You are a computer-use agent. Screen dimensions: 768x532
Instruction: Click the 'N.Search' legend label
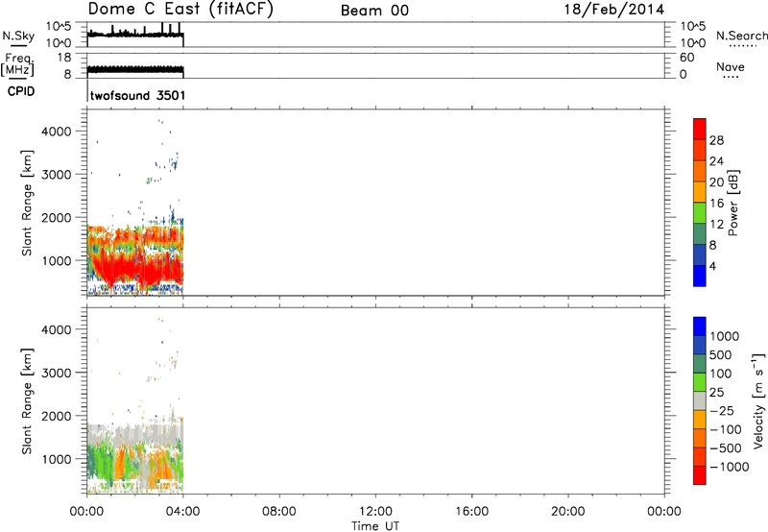click(742, 36)
